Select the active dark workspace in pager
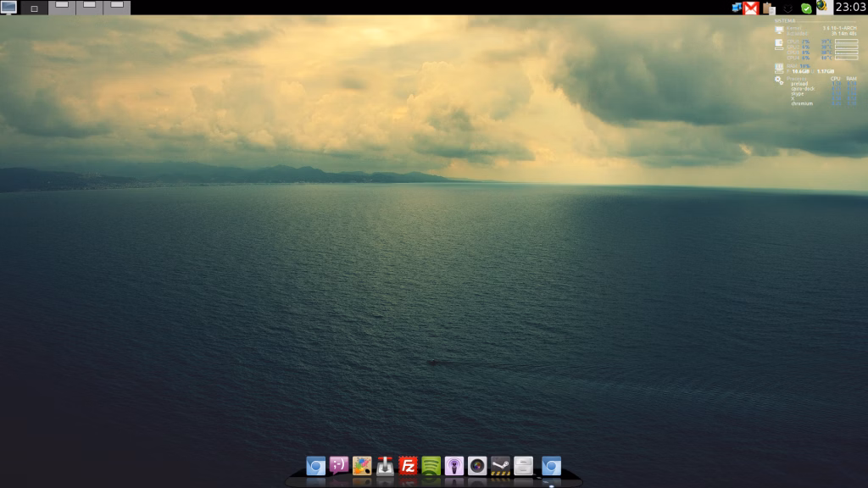The image size is (868, 488). click(34, 7)
